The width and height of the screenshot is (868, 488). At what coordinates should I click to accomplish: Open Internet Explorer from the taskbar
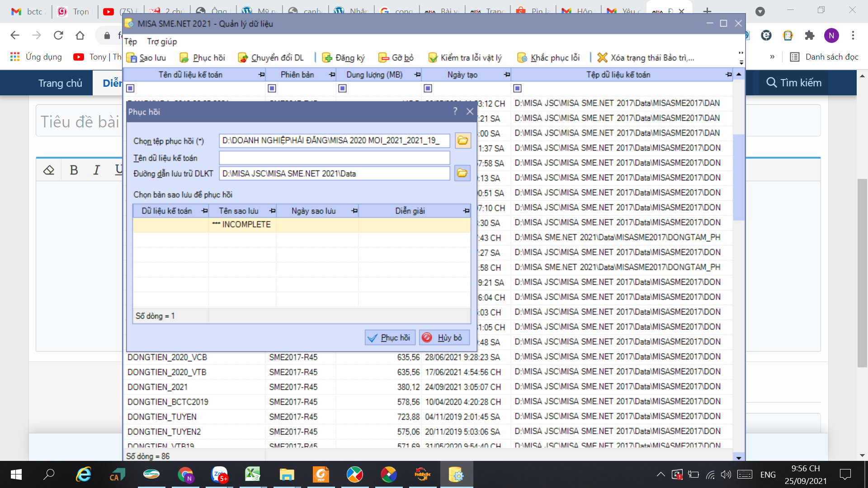tap(84, 474)
